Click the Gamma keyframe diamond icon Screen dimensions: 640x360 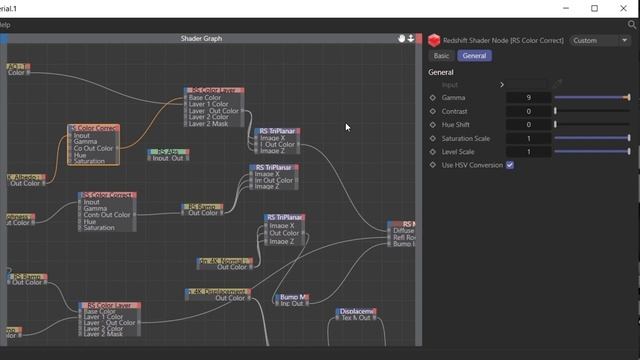point(433,98)
